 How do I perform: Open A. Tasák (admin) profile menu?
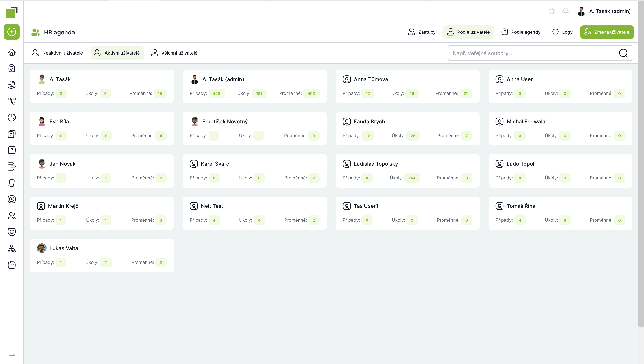tap(604, 11)
